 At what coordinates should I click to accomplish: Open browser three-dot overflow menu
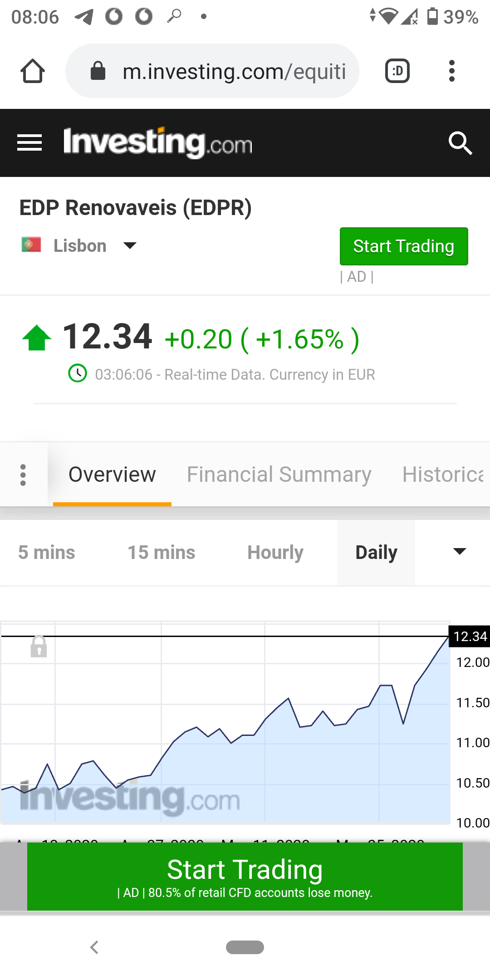coord(451,71)
